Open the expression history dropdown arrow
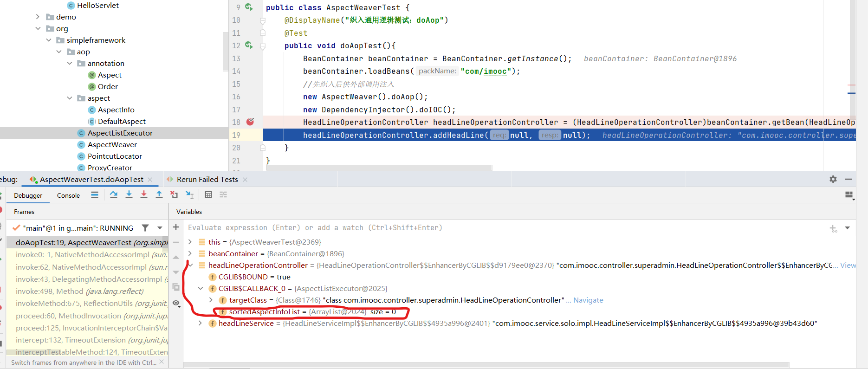The image size is (868, 369). pyautogui.click(x=848, y=228)
